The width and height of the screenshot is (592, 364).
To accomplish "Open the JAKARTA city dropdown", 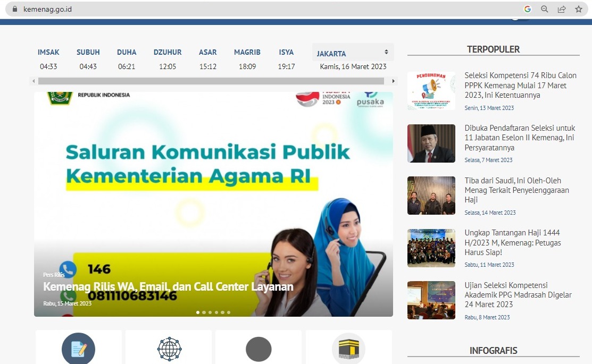I will (353, 53).
